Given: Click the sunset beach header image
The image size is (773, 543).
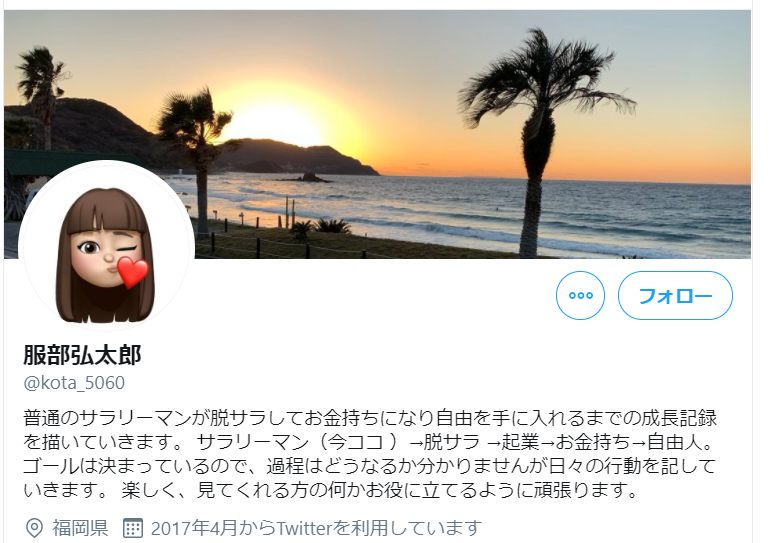Looking at the screenshot, I should 377,134.
